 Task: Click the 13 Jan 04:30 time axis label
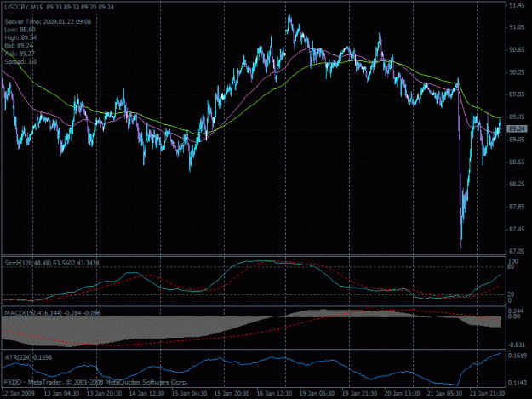point(62,393)
